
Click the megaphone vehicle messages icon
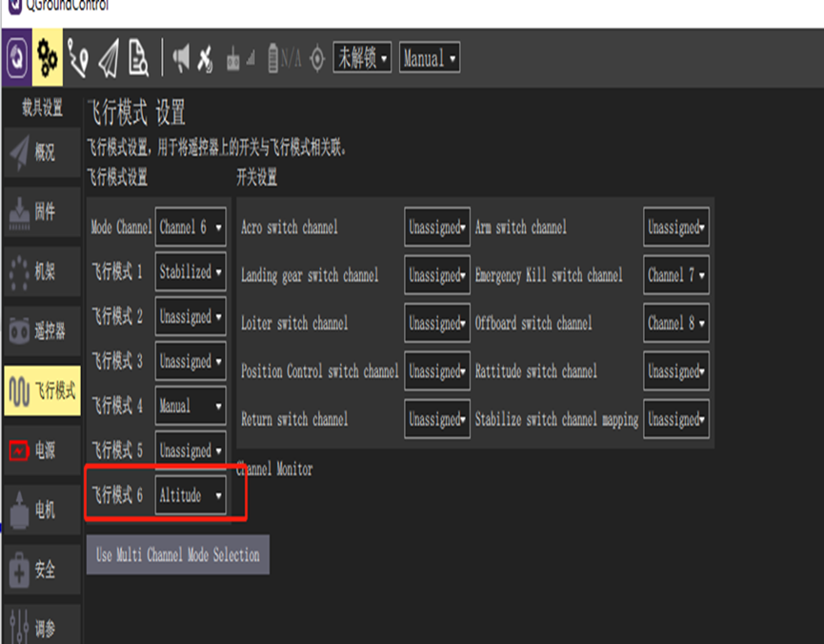coord(181,58)
